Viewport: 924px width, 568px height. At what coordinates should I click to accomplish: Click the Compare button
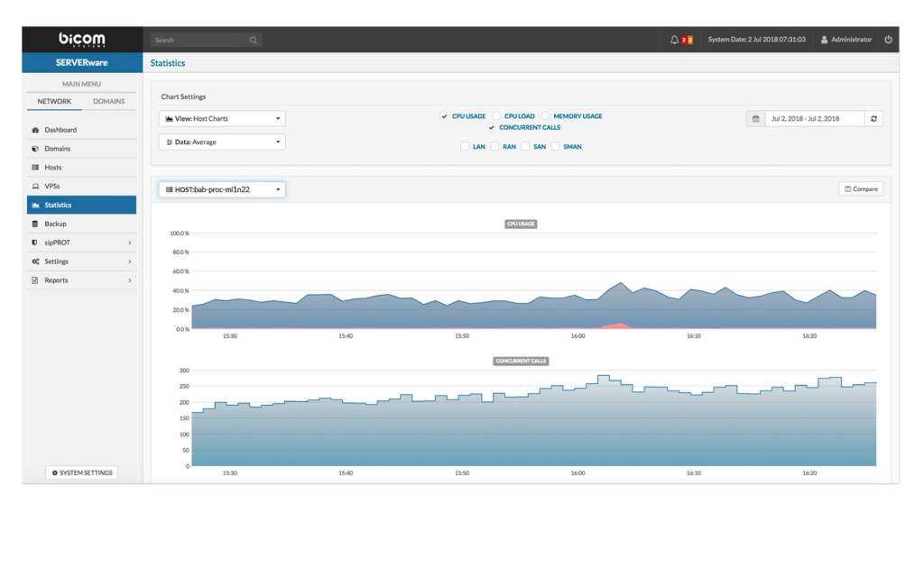(x=860, y=189)
